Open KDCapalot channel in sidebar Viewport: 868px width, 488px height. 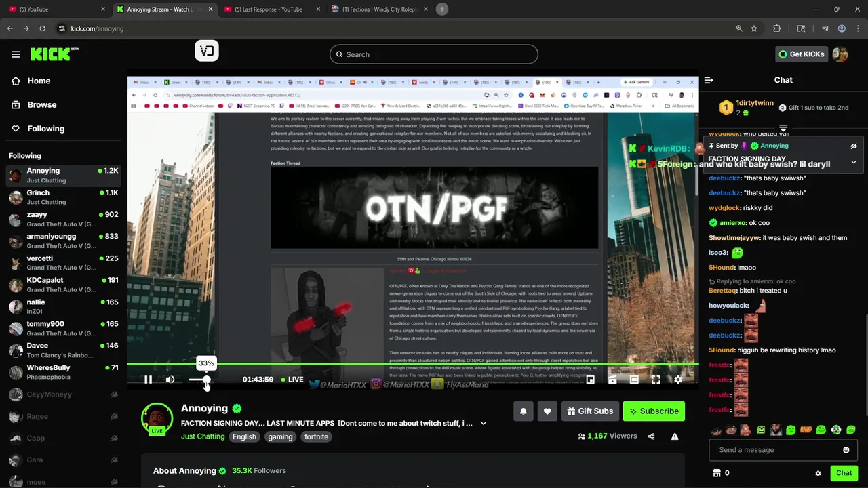point(64,284)
